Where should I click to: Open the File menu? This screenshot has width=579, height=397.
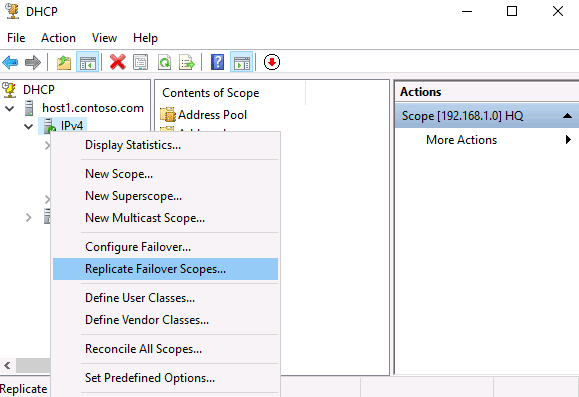click(16, 38)
